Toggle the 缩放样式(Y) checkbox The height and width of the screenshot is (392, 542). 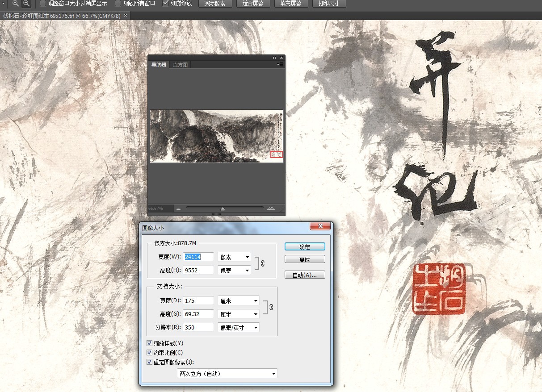coord(150,343)
